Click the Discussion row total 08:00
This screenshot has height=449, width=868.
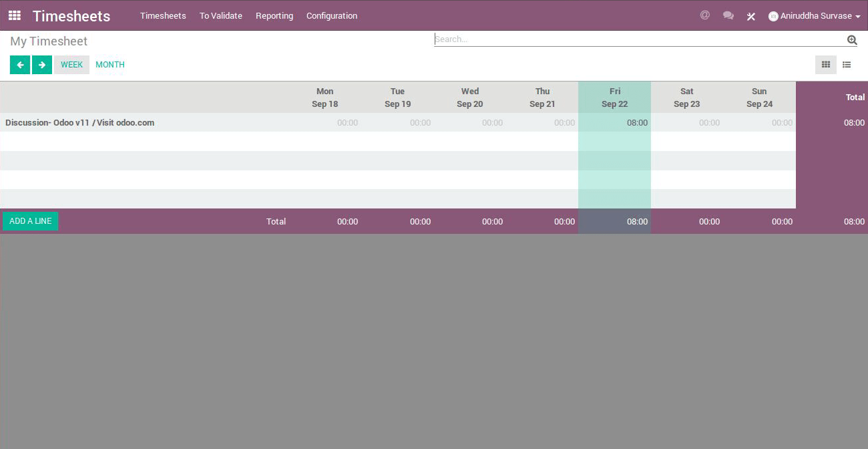point(854,123)
